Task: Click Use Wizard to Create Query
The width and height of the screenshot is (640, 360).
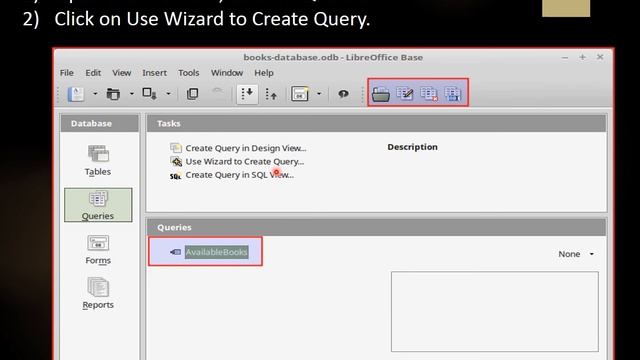Action: tap(244, 162)
